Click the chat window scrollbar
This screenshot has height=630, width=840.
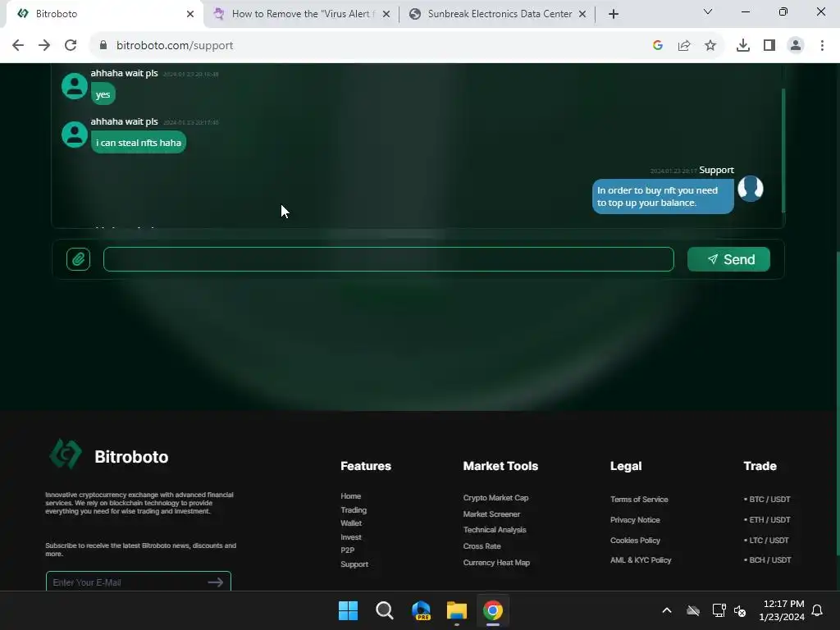783,150
